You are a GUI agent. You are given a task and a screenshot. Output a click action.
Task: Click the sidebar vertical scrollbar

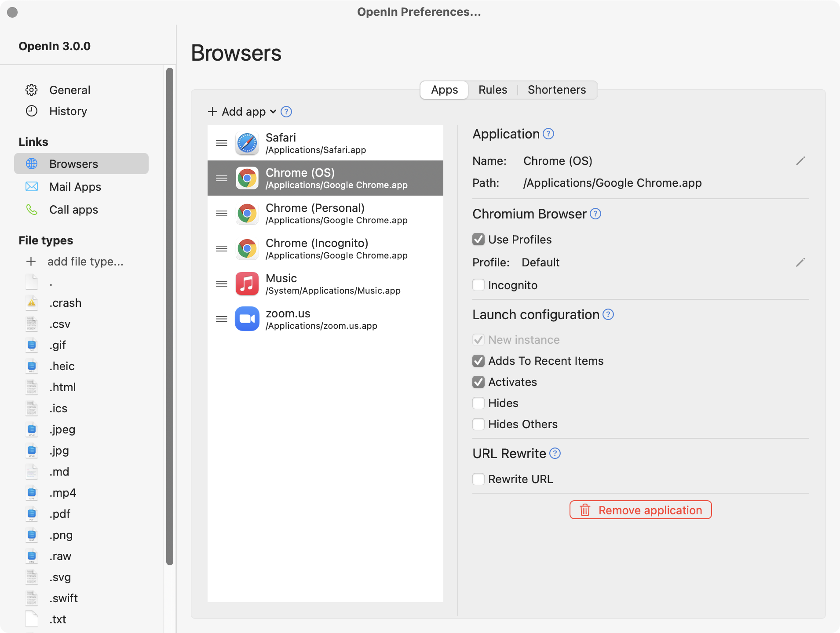pyautogui.click(x=170, y=316)
